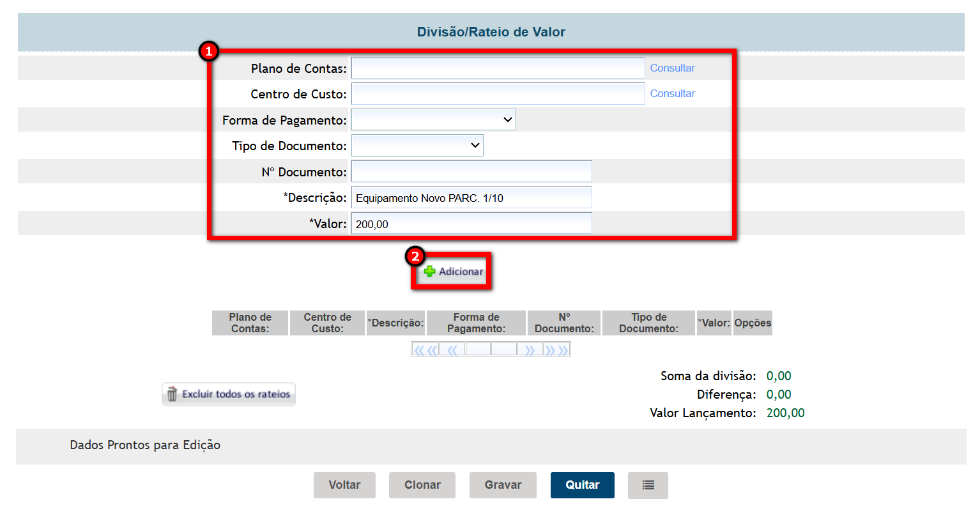This screenshot has width=980, height=529.
Task: Click the Descrição field with Equipamento Novo
Action: pos(471,197)
